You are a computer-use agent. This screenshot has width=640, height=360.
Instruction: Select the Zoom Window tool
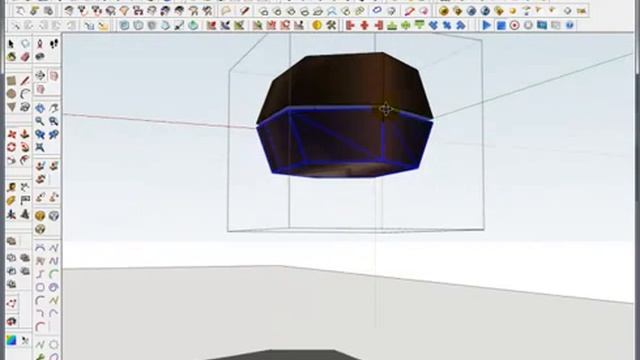pos(53,121)
